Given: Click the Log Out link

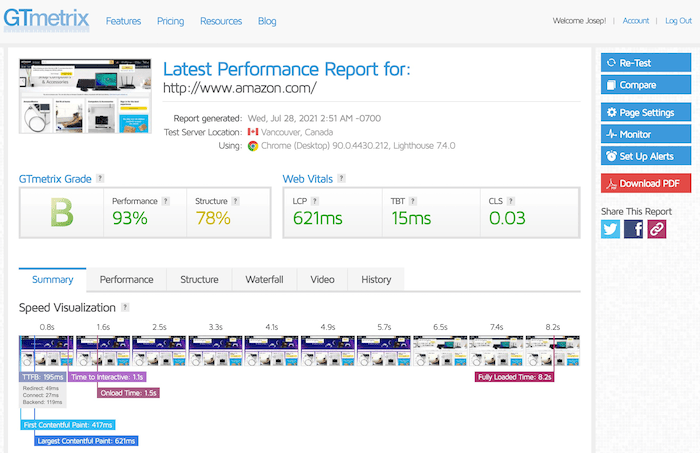Looking at the screenshot, I should [678, 21].
